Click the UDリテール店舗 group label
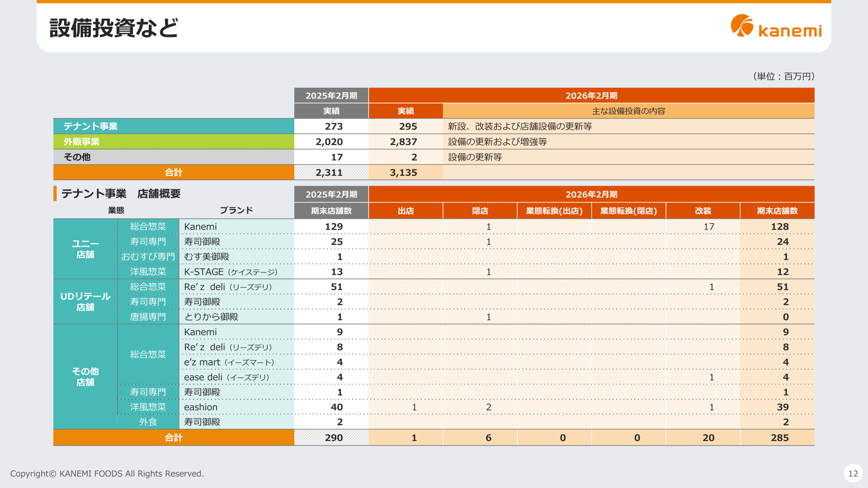Viewport: 868px width, 488px height. click(x=85, y=301)
